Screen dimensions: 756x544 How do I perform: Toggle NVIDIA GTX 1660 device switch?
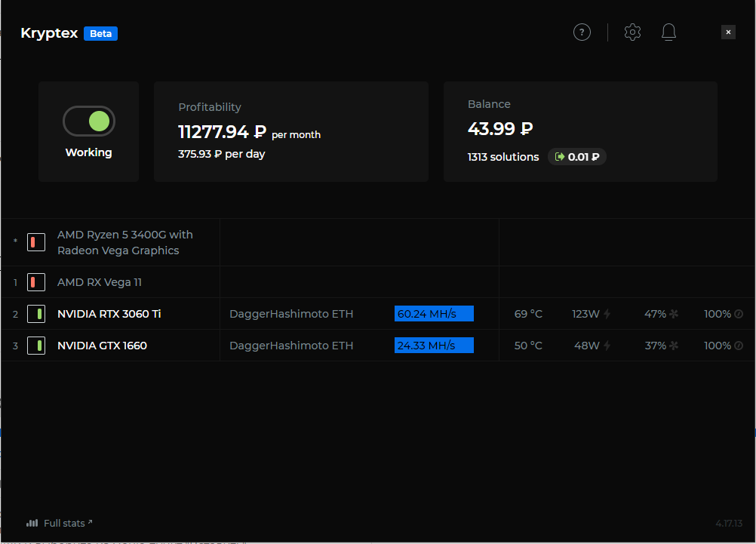click(x=36, y=346)
